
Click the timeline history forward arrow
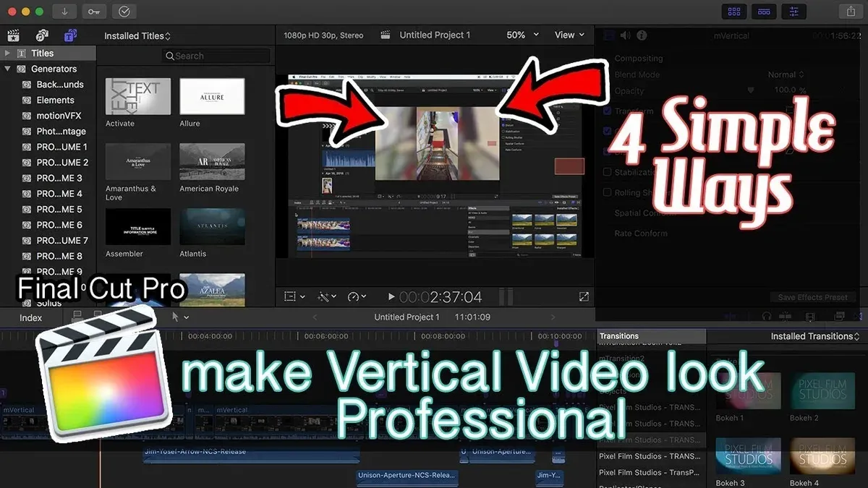pos(554,317)
